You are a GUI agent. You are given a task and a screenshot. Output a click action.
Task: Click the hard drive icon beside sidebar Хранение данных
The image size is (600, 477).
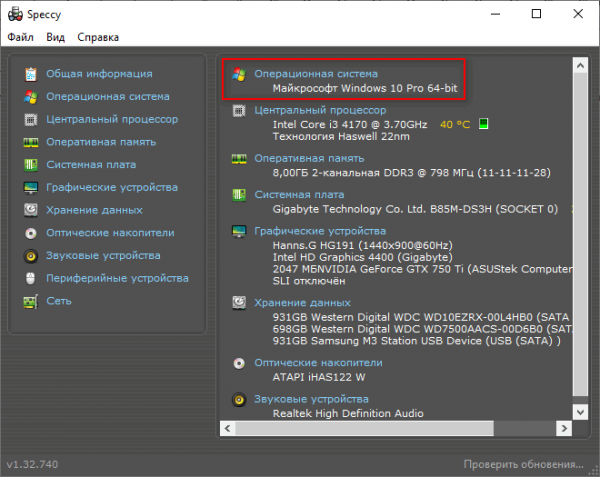coord(31,210)
